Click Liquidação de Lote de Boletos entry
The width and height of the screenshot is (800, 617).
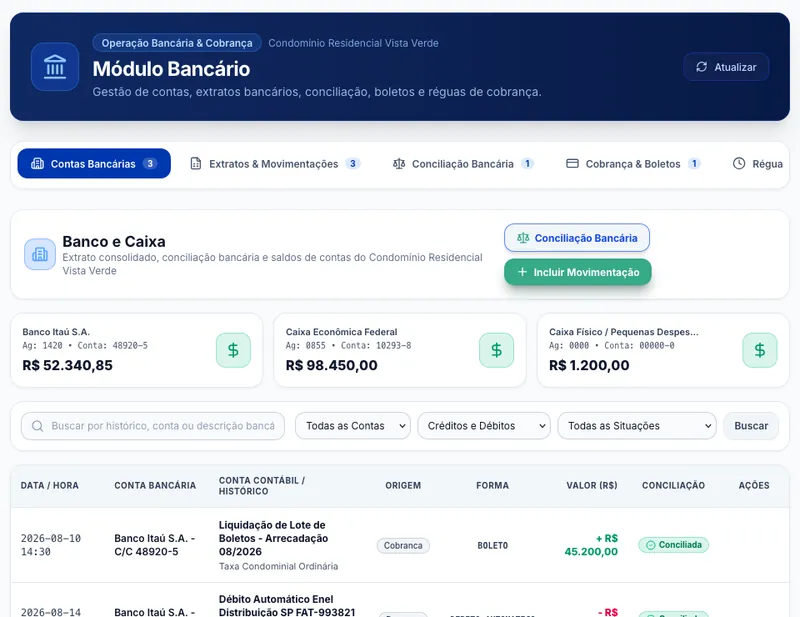click(x=273, y=538)
